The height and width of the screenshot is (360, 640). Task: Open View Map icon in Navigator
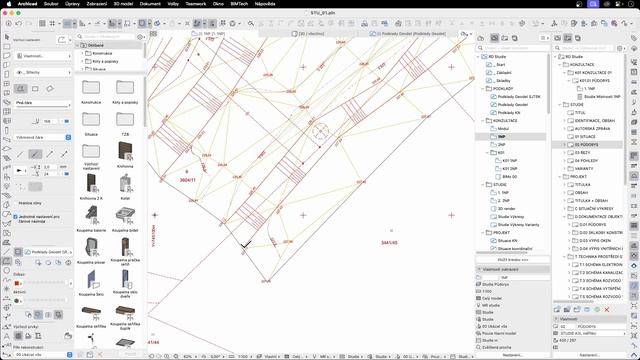pyautogui.click(x=494, y=38)
